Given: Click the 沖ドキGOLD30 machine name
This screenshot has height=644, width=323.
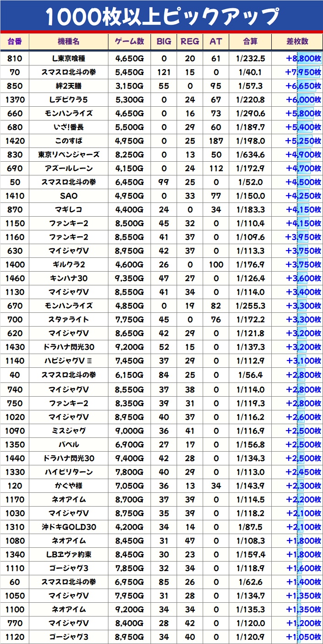Looking at the screenshot, I should click(x=69, y=527).
